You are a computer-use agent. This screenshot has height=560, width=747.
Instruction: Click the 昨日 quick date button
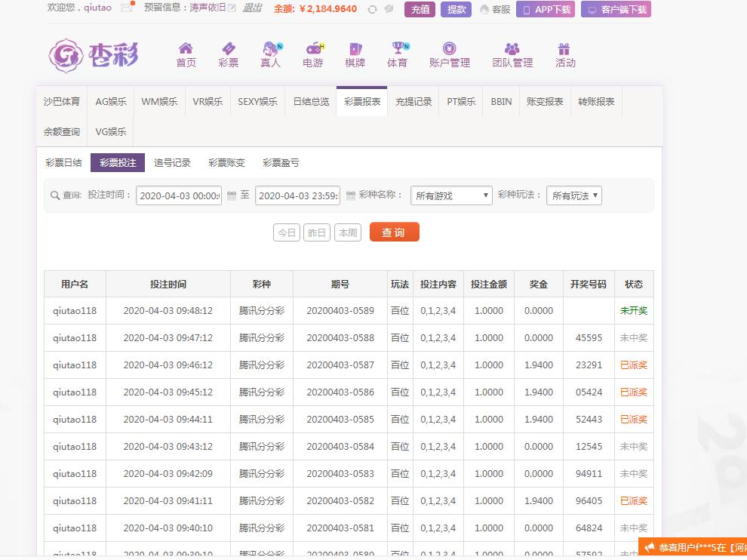pos(317,232)
